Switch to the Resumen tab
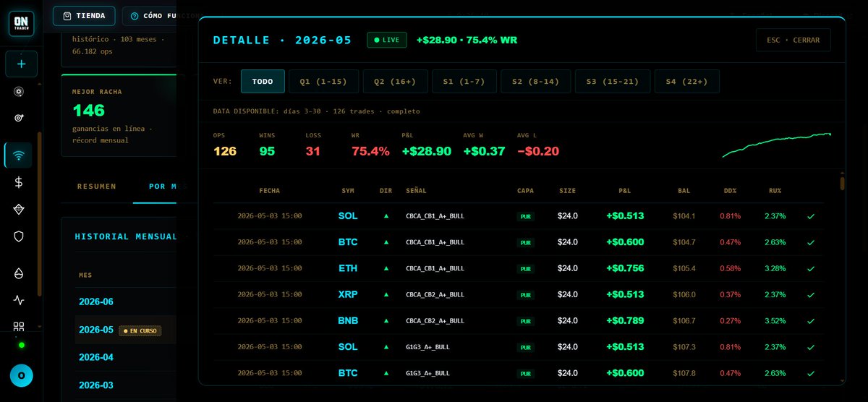Image resolution: width=868 pixels, height=402 pixels. (97, 187)
